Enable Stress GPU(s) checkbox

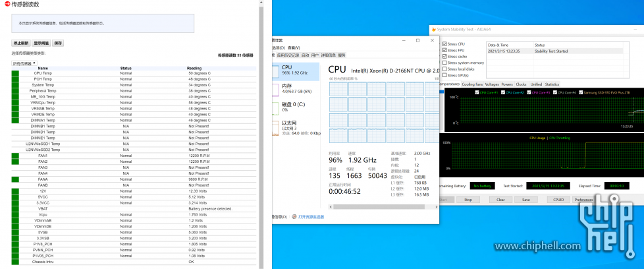(444, 75)
